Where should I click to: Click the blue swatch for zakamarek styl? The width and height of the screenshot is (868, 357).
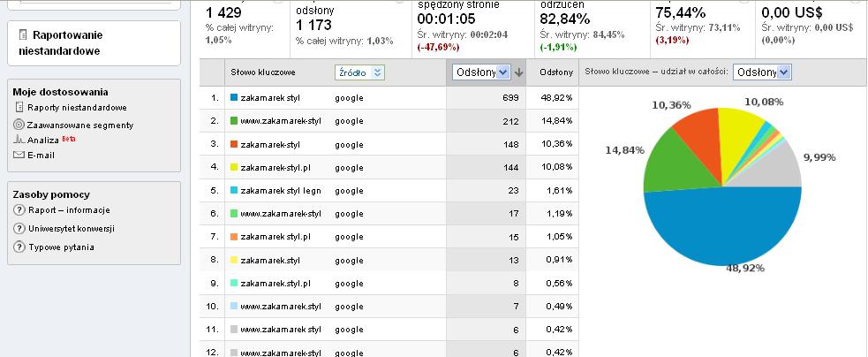[x=234, y=97]
